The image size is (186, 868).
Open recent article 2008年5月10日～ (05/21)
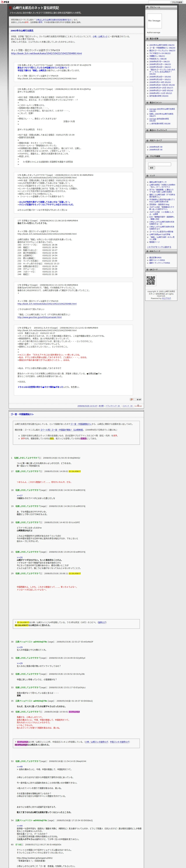160,80
